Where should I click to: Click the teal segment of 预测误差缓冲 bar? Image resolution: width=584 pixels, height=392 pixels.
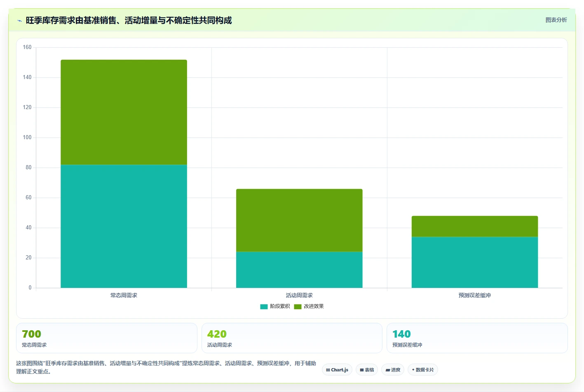tap(475, 262)
